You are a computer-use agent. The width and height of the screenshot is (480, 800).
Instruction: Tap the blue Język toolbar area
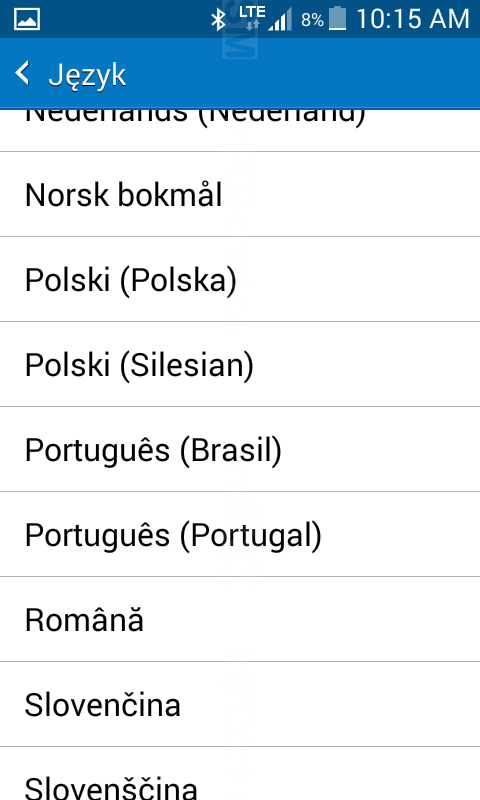(x=301, y=73)
